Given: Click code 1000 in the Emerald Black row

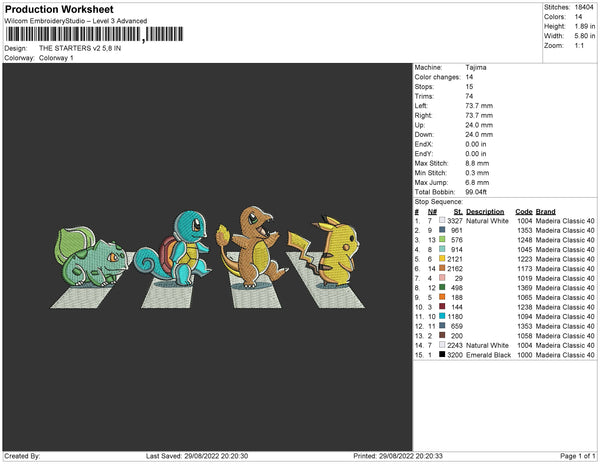Looking at the screenshot, I should [x=525, y=355].
